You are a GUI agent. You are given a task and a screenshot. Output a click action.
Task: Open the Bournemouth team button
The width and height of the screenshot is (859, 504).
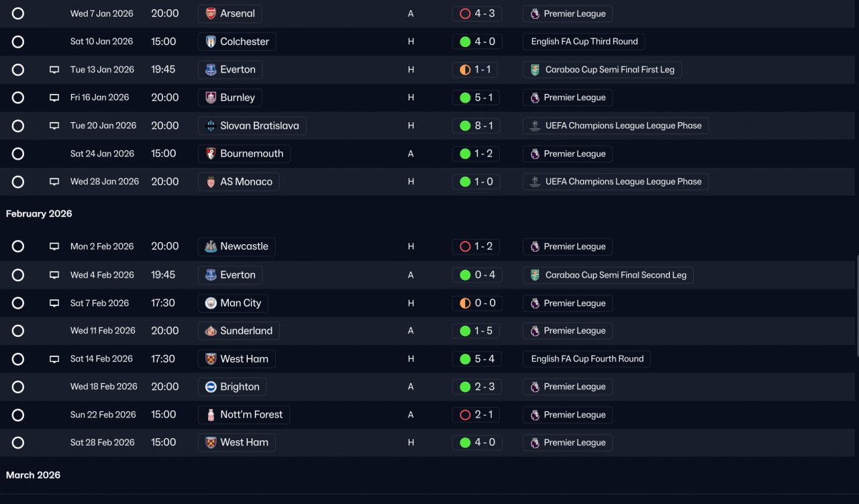point(244,154)
